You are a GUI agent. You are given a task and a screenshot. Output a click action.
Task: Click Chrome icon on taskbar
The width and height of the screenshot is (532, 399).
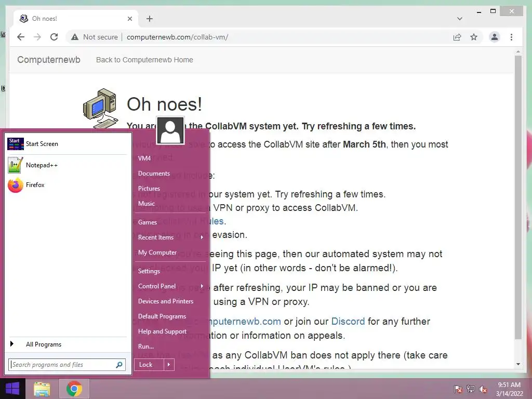pyautogui.click(x=74, y=389)
